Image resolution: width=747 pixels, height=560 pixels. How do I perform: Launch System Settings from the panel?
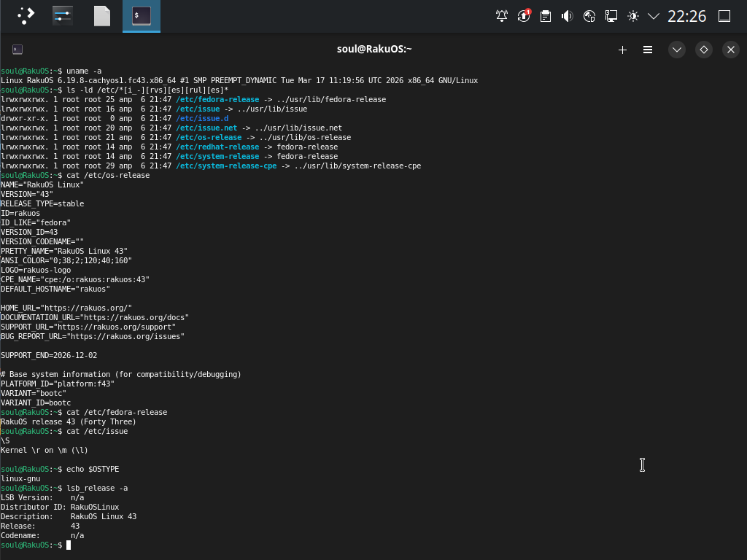(63, 16)
